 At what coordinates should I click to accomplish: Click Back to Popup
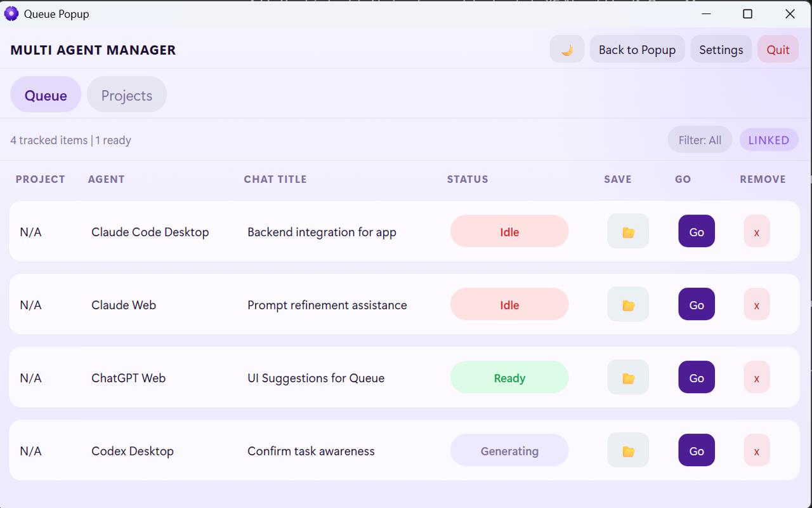point(637,49)
